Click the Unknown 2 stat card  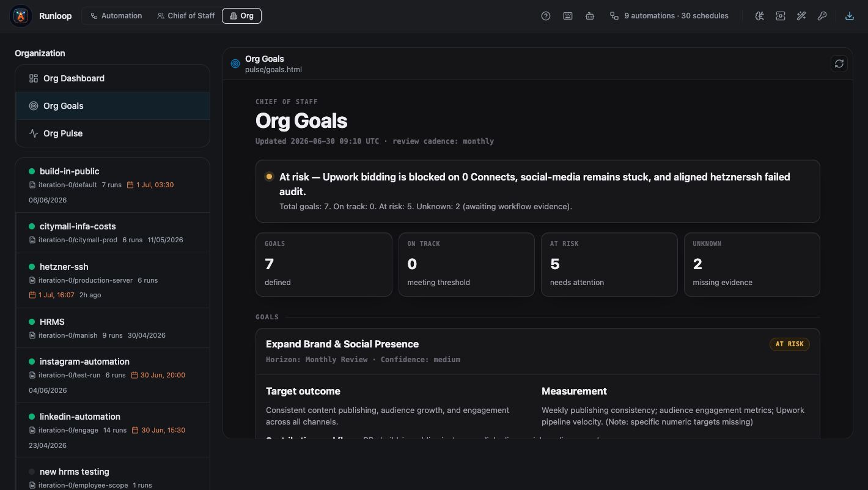tap(752, 264)
